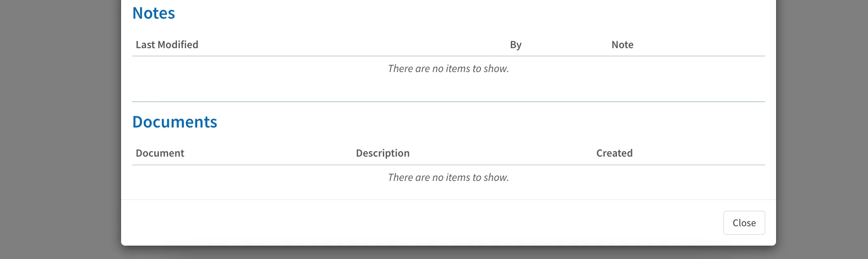Click the Documents section heading

175,122
